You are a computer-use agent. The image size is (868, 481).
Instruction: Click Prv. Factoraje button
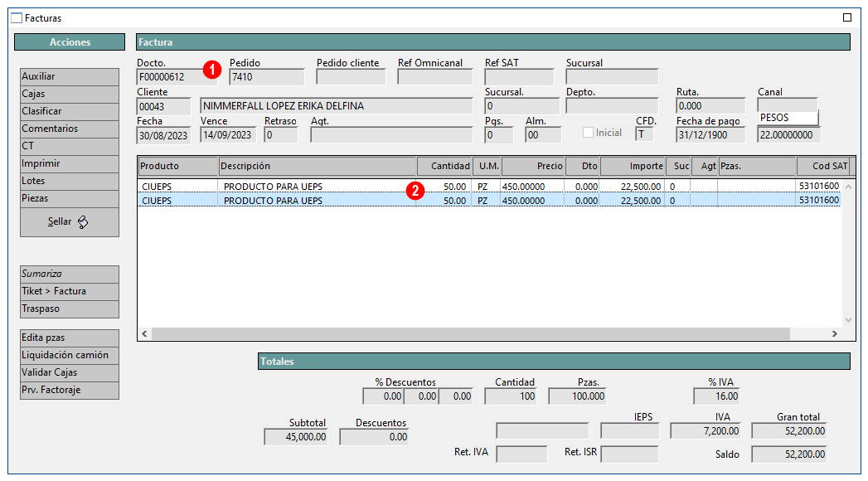pos(69,391)
